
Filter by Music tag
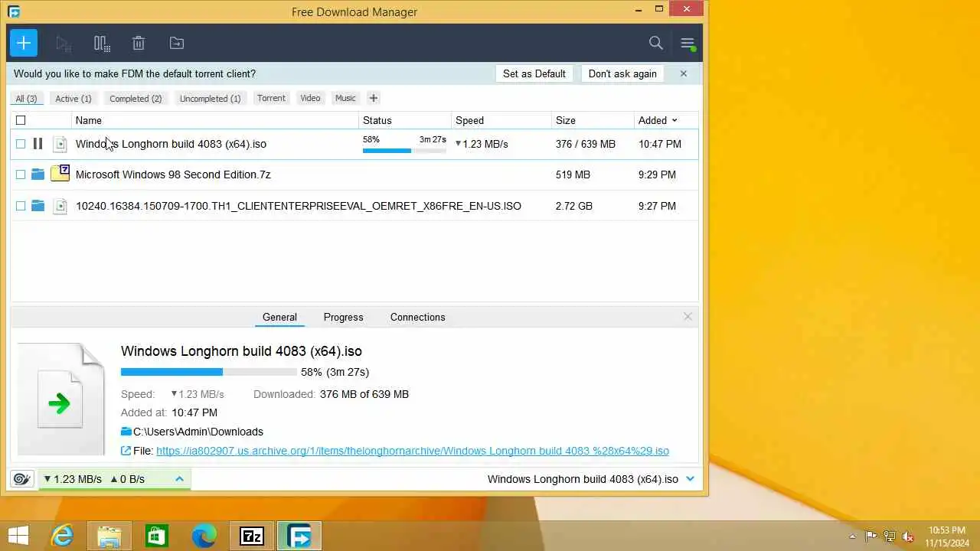click(345, 98)
